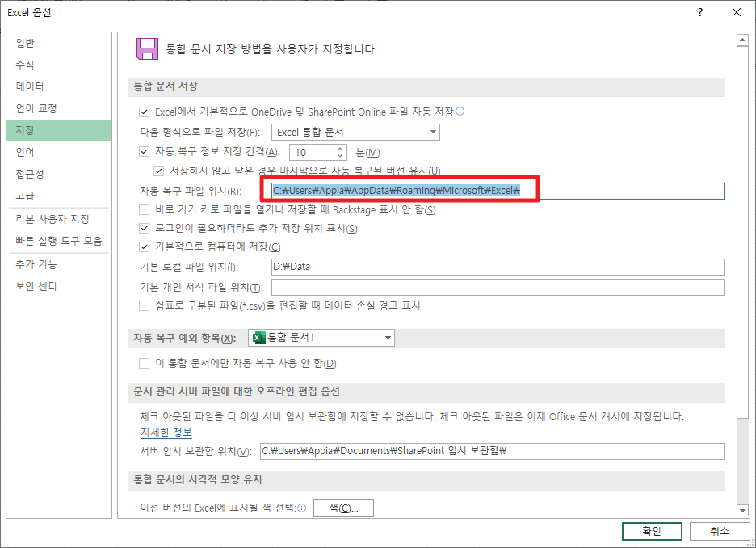The image size is (756, 548).
Task: Click info icon next to OneDrive autosave option
Action: [x=460, y=112]
